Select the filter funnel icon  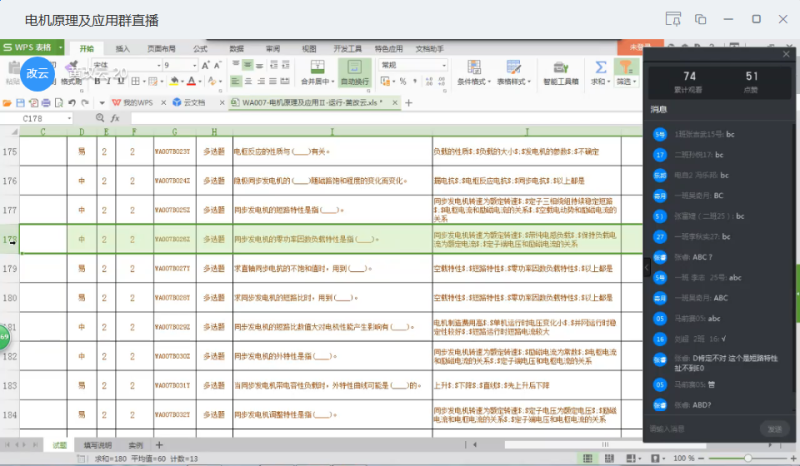[x=626, y=67]
